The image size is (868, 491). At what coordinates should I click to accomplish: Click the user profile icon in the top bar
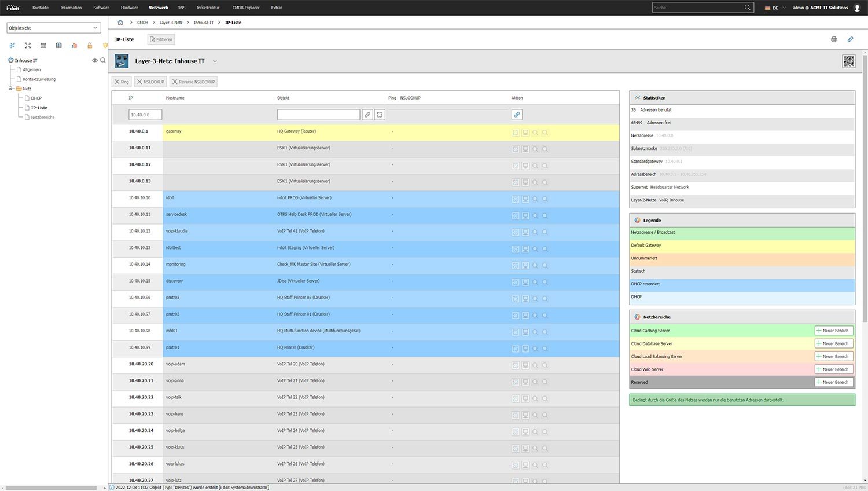click(x=858, y=8)
